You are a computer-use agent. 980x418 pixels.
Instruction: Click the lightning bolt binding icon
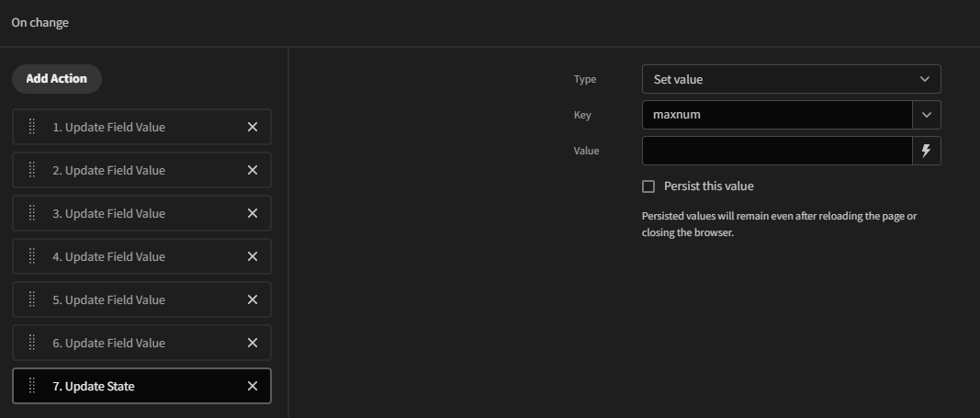pyautogui.click(x=926, y=151)
